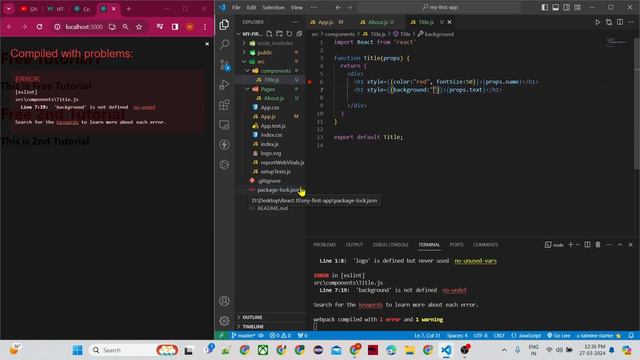640x360 pixels.
Task: Click the my-first-app command center search box
Action: pyautogui.click(x=440, y=7)
